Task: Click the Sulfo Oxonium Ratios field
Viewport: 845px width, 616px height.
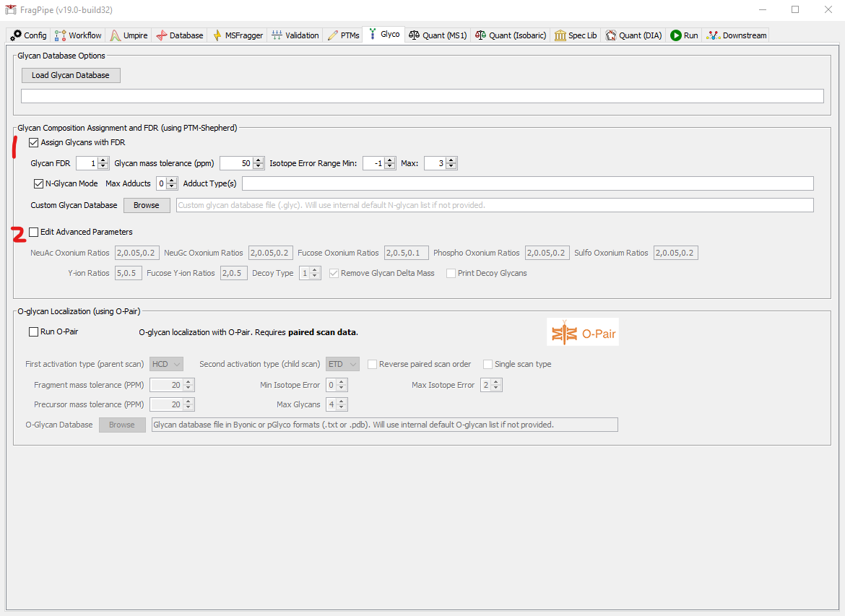Action: pos(676,253)
